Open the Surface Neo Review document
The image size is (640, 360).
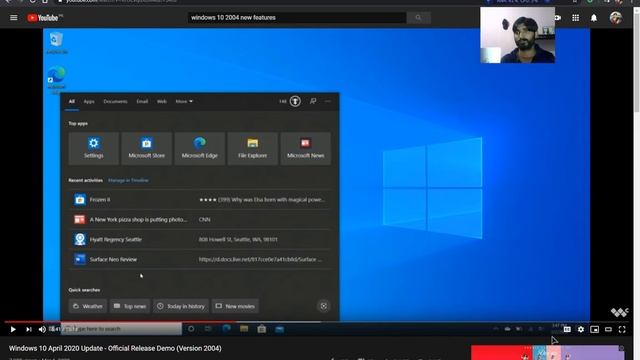point(200,259)
